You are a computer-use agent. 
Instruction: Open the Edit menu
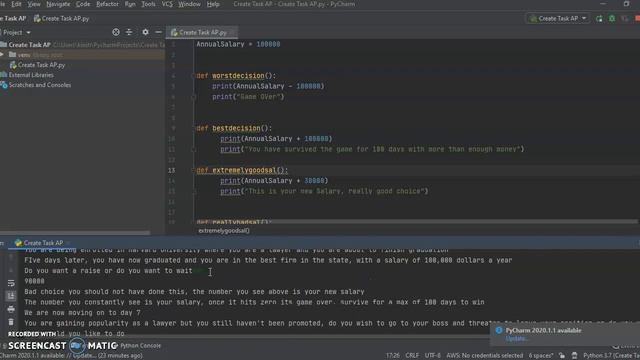pyautogui.click(x=16, y=4)
